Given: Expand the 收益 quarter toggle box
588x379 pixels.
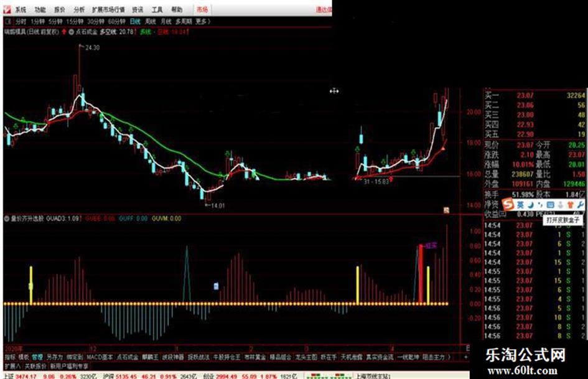Looking at the screenshot, I should pos(503,214).
